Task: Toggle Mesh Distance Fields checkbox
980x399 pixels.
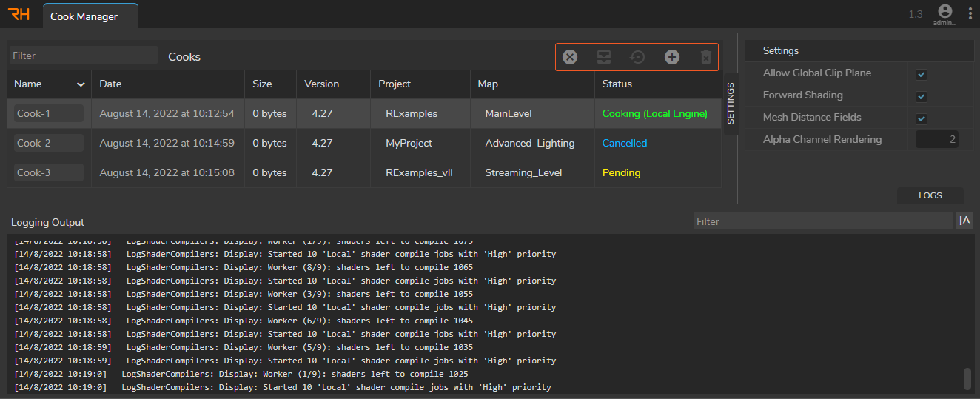Action: coord(922,118)
